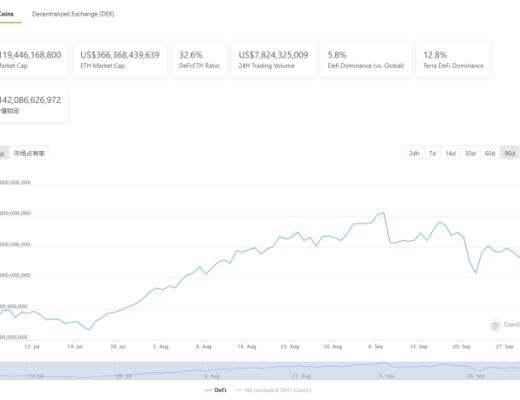
Task: Toggle the All (included DeFi Coins) legend series
Action: click(273, 390)
